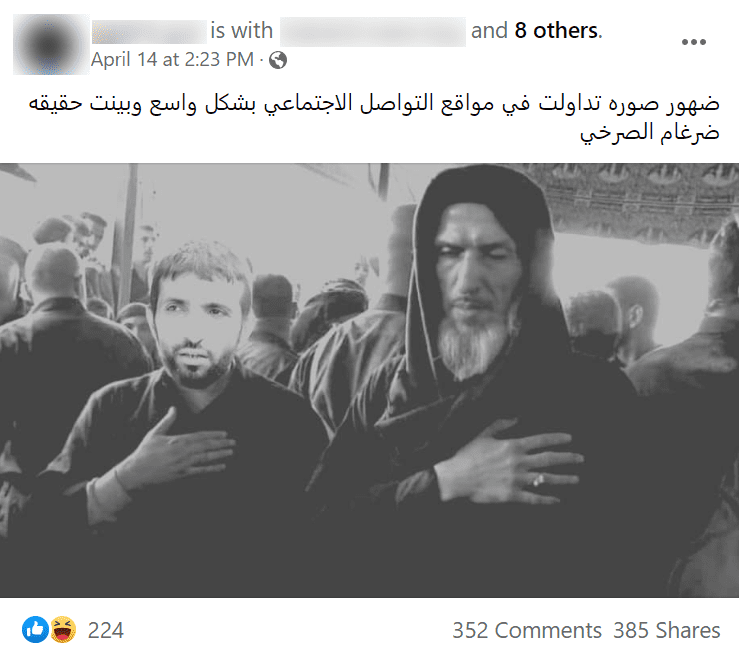Open the April 14 at 2:23 PM timestamp
Viewport: 739px width, 658px height.
(x=172, y=60)
